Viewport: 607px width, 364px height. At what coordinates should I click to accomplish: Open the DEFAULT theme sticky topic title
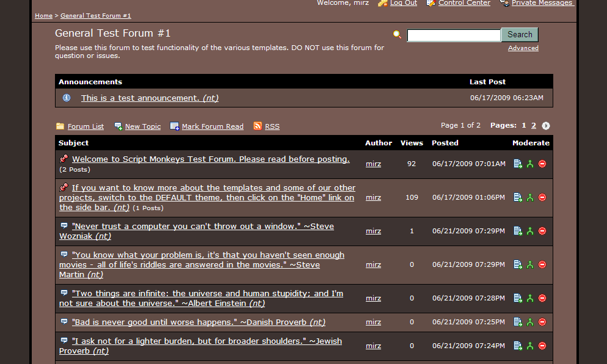[207, 197]
